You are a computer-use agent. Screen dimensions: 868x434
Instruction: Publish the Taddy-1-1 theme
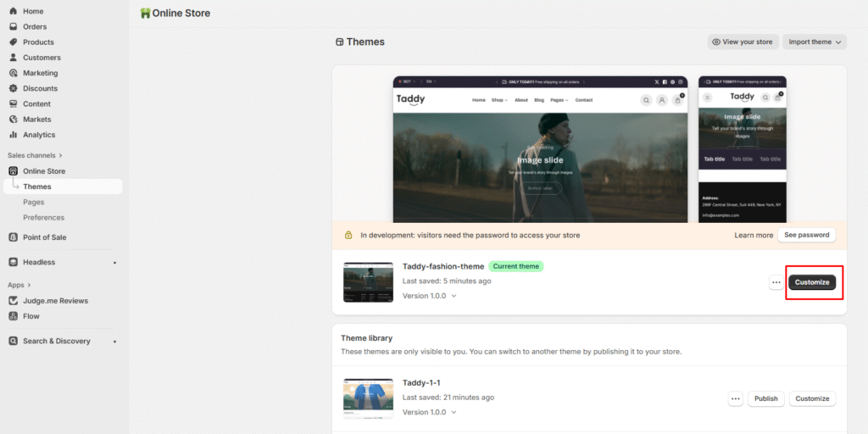click(x=765, y=398)
